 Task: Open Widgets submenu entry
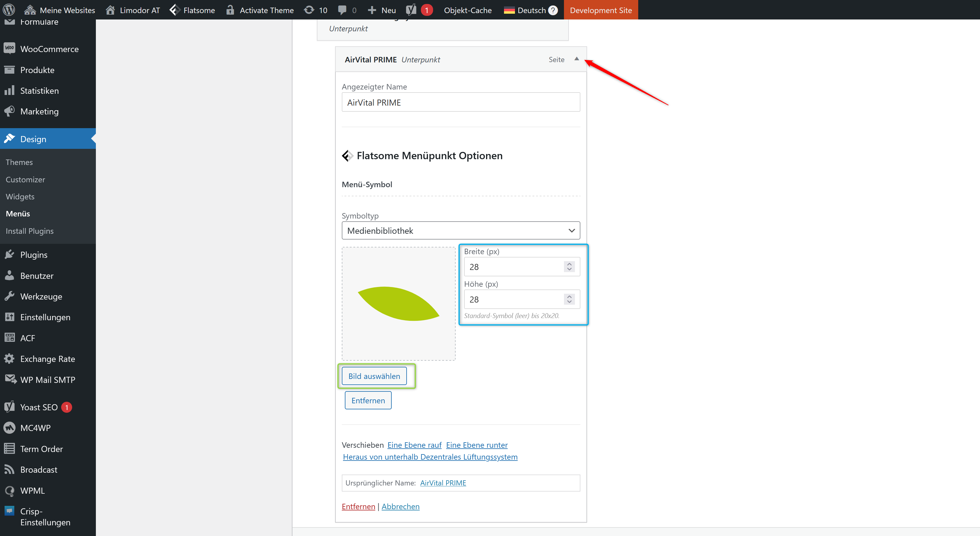coord(20,197)
